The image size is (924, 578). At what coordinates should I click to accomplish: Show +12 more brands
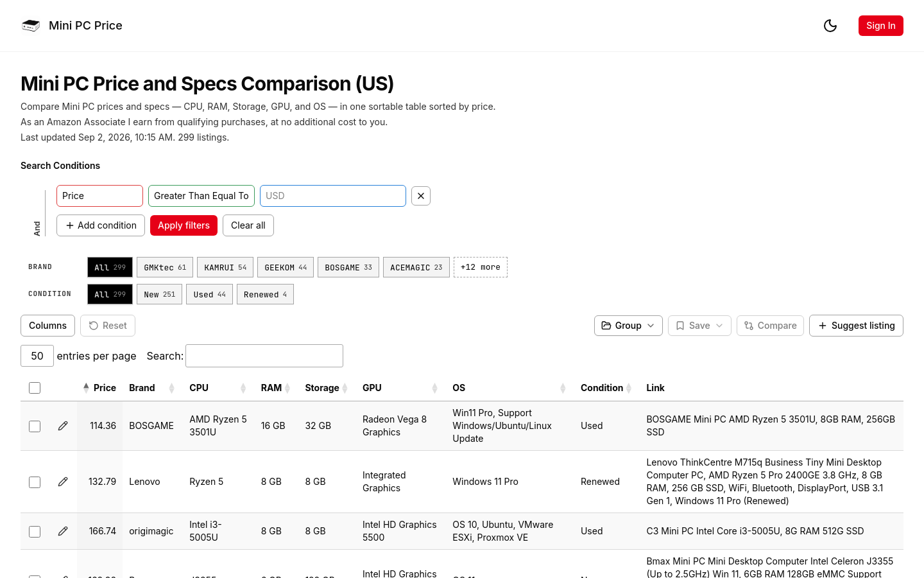[x=481, y=267]
